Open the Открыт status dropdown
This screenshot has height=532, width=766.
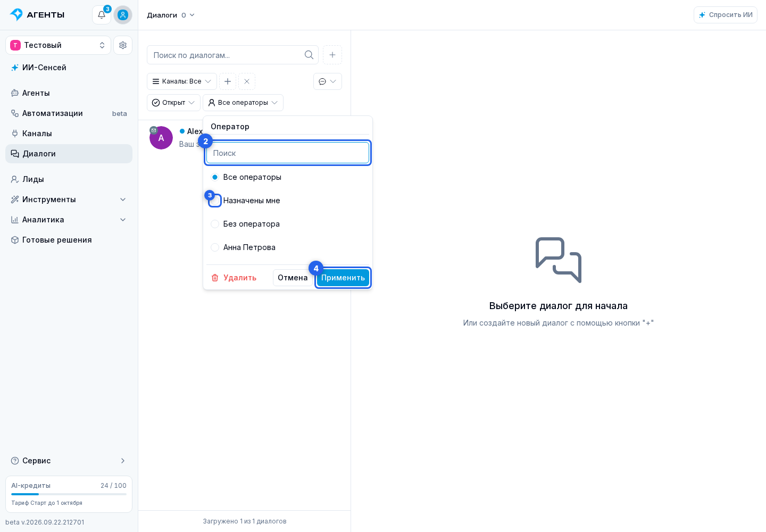coord(173,103)
